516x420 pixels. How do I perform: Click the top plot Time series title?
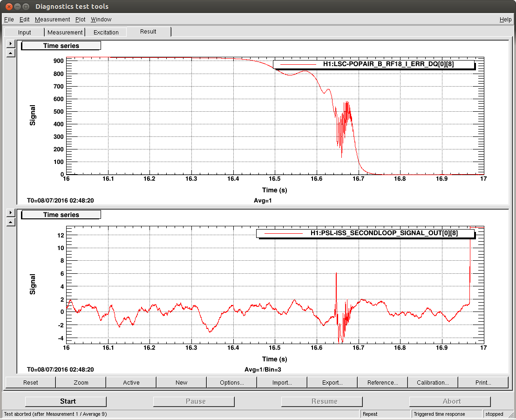pos(61,46)
